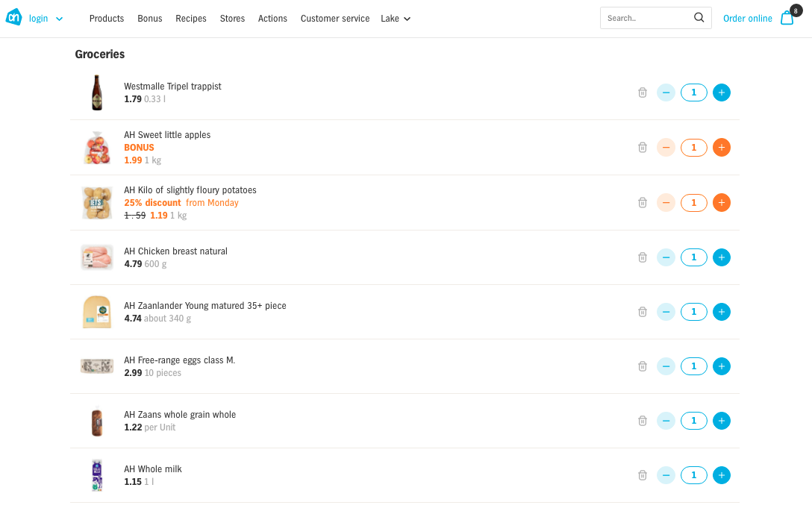Click the 25% discount label
This screenshot has width=812, height=514.
[x=152, y=202]
